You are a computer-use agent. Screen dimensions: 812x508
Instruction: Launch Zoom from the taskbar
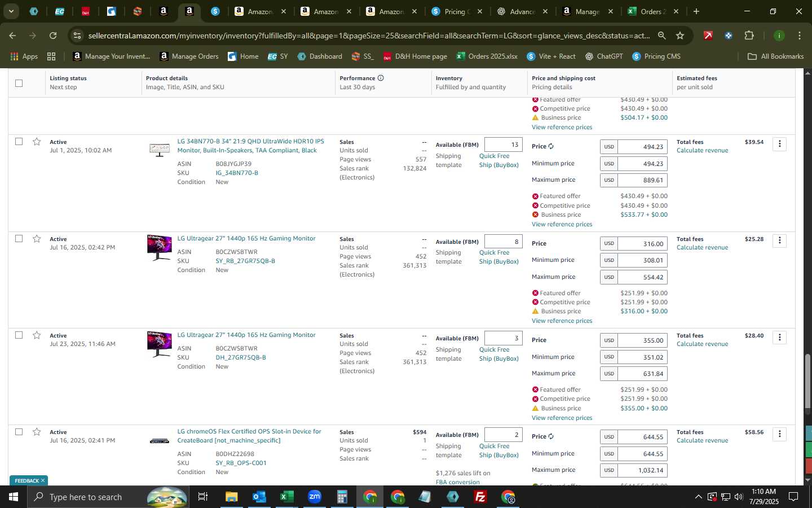tap(314, 497)
